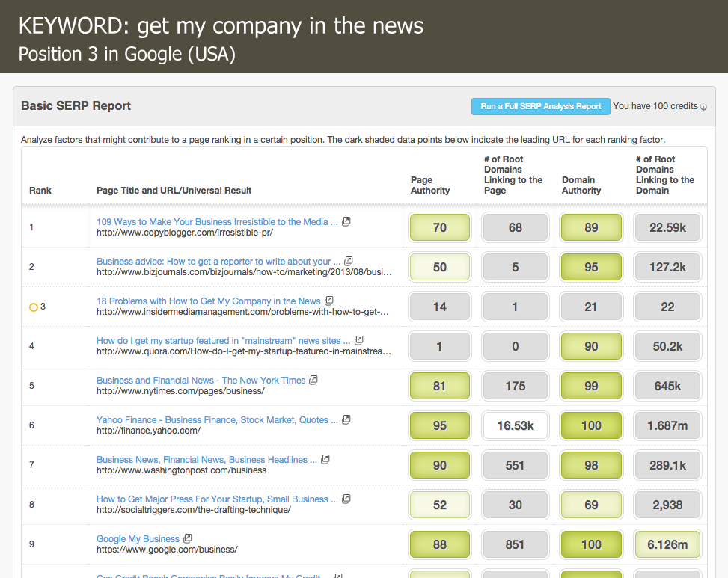Click the Rank column header
Image resolution: width=728 pixels, height=578 pixels.
pos(40,190)
